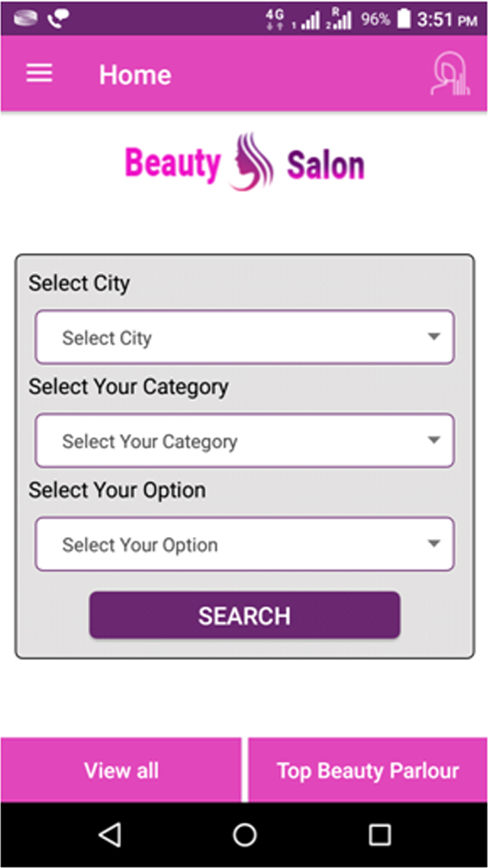The image size is (488, 868).
Task: Open the Top Beauty Parlour tab
Action: tap(368, 770)
